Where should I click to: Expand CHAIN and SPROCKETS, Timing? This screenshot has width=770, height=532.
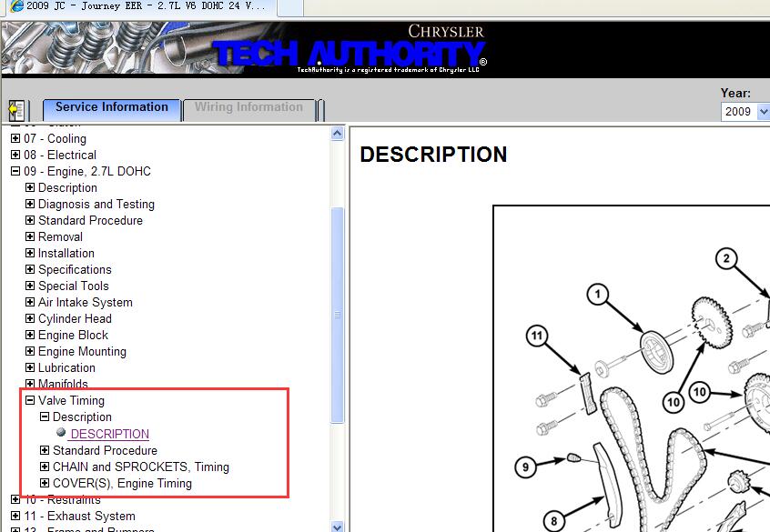click(x=45, y=467)
